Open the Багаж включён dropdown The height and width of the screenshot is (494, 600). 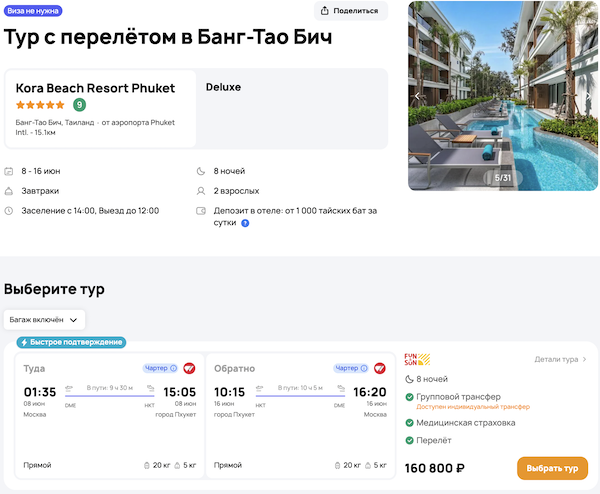point(44,320)
